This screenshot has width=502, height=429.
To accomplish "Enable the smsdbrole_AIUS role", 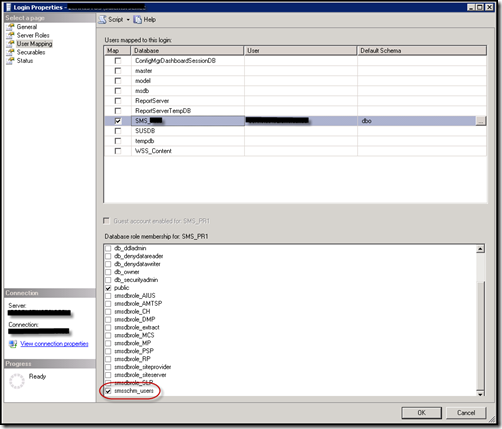I will (x=108, y=296).
